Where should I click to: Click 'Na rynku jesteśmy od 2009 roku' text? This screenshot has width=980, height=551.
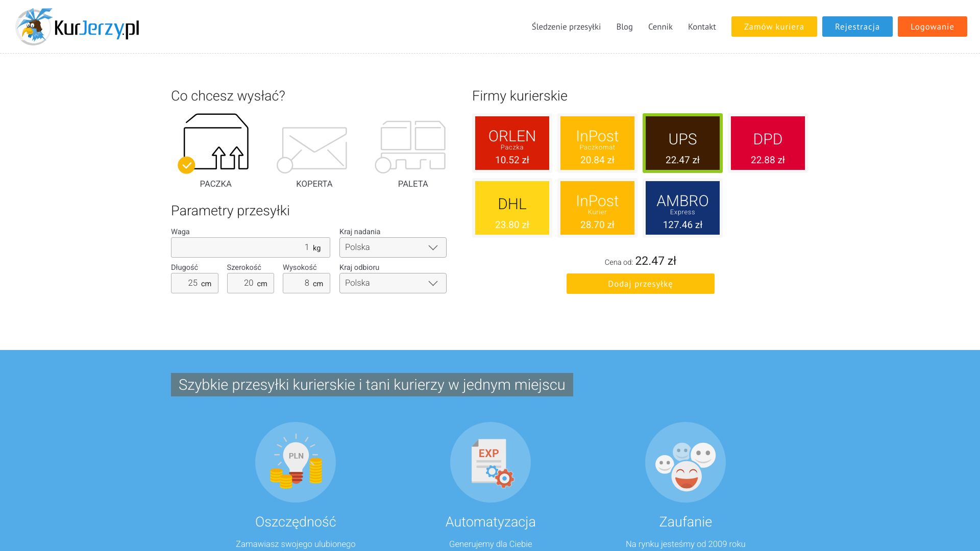coord(685,544)
